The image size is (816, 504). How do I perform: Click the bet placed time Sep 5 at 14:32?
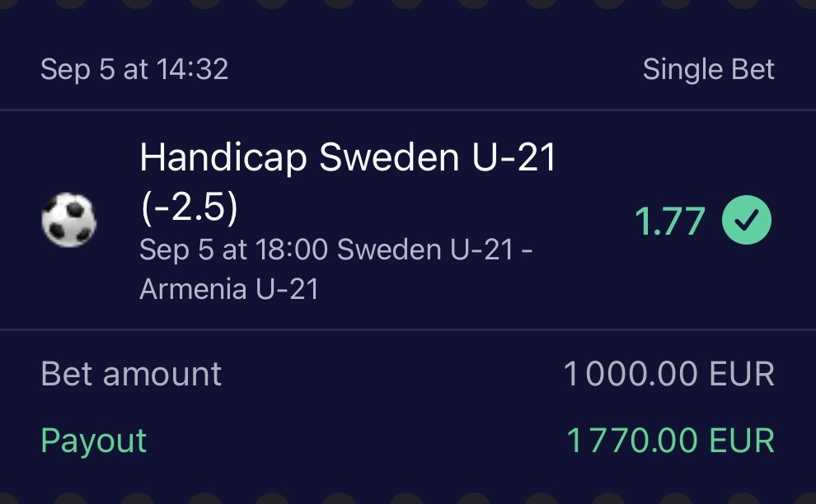[x=134, y=70]
